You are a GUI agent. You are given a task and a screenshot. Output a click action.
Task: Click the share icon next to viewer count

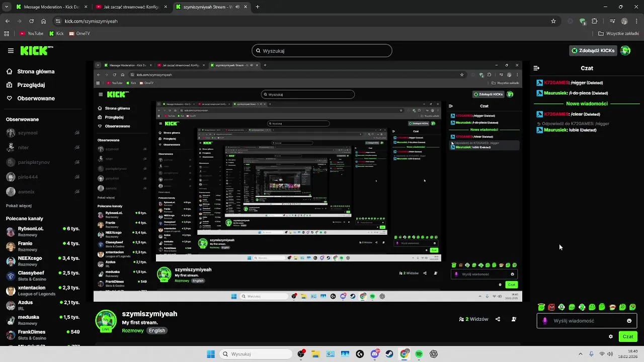(x=498, y=319)
